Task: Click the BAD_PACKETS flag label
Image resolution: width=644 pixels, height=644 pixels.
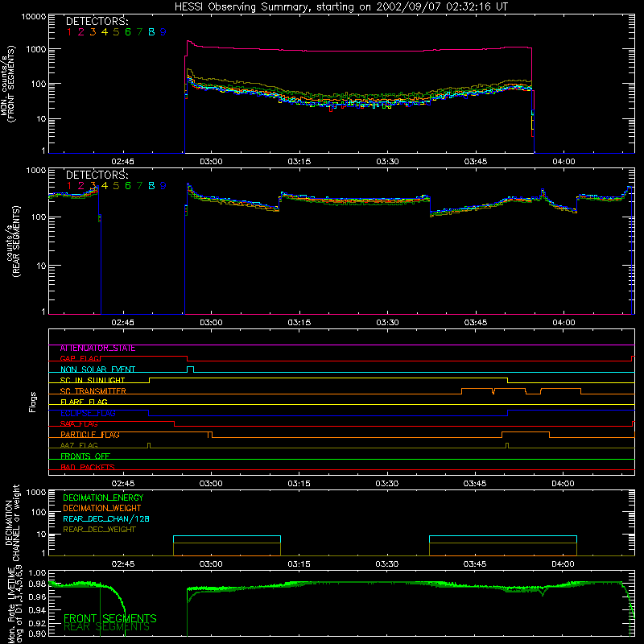Action: click(88, 467)
